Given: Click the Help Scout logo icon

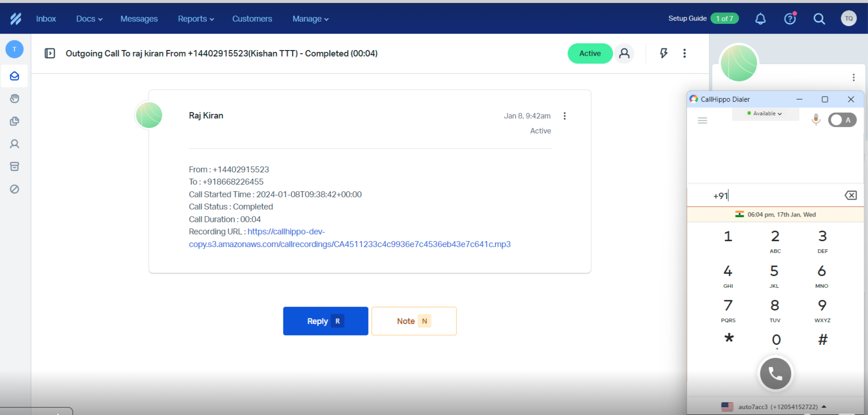Looking at the screenshot, I should 16,19.
